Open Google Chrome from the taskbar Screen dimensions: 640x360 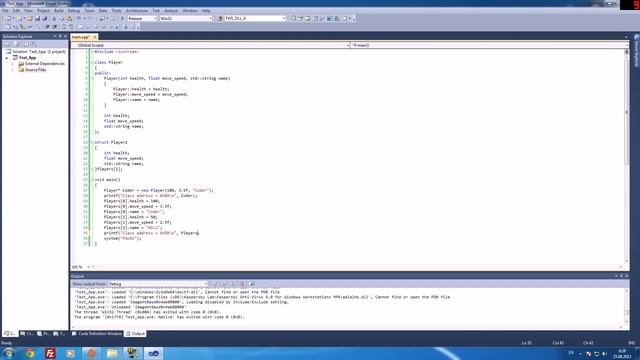[30, 353]
